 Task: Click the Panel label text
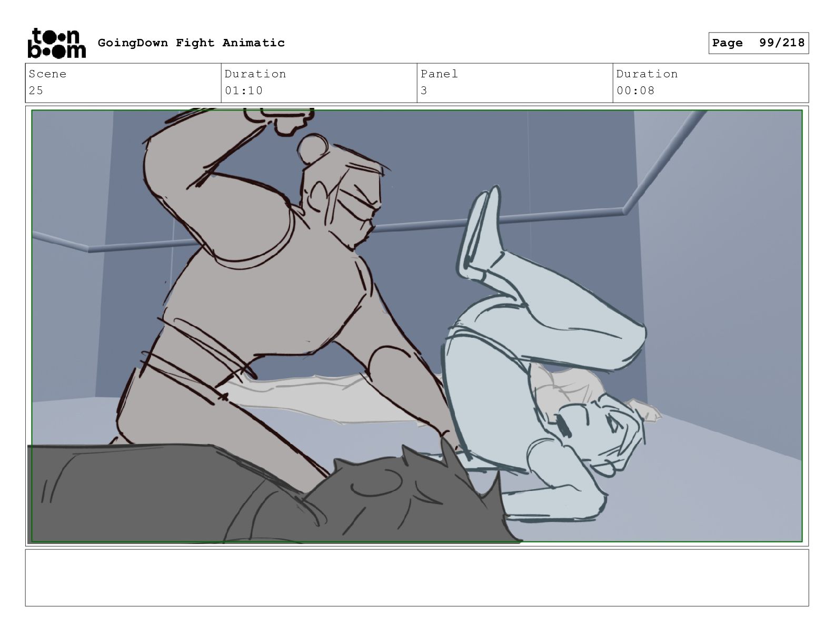[x=439, y=74]
